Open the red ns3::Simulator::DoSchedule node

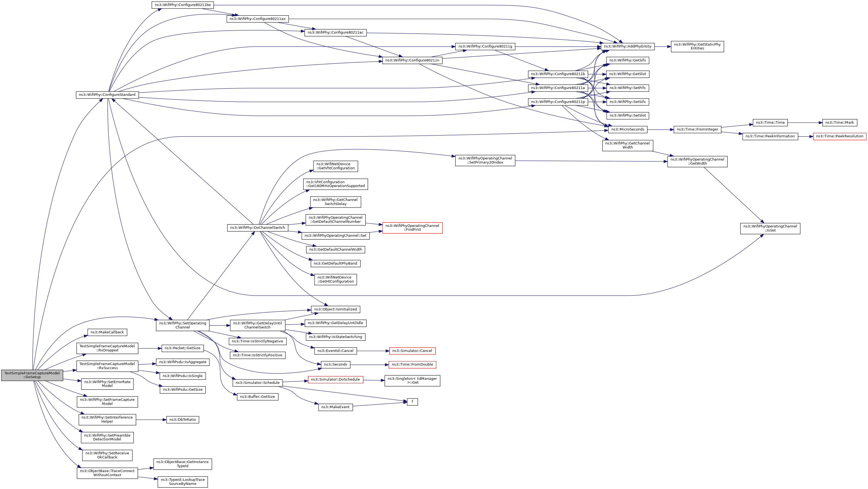(335, 380)
